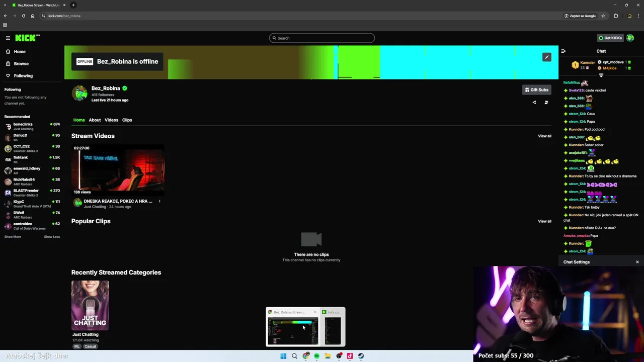Click the Kick search field
This screenshot has width=644, height=362.
point(322,38)
